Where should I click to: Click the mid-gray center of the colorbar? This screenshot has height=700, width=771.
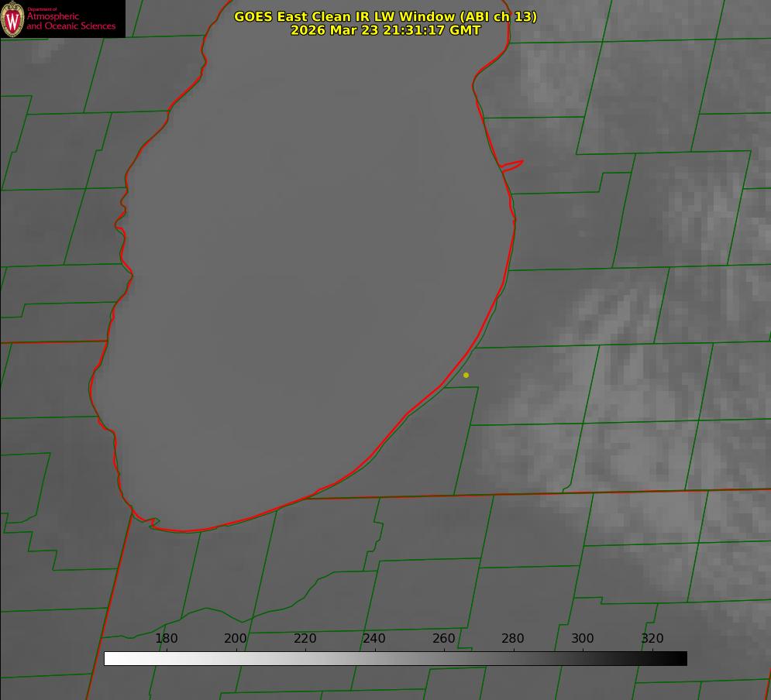pos(395,658)
